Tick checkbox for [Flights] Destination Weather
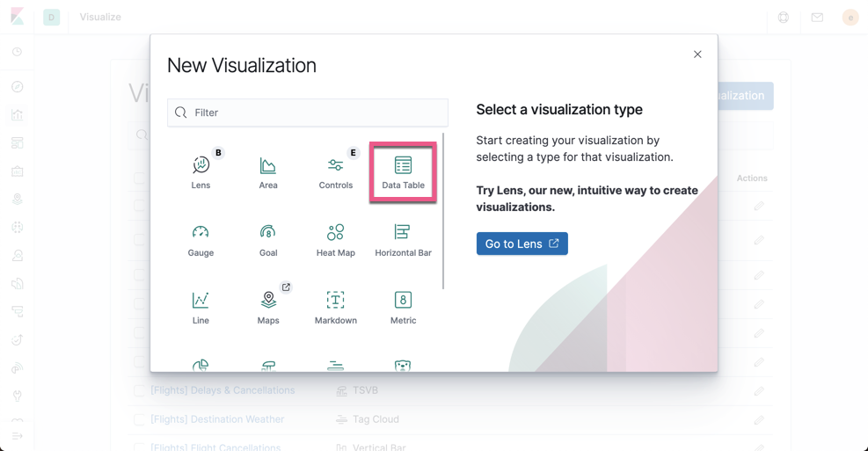Viewport: 868px width, 451px height. [140, 419]
